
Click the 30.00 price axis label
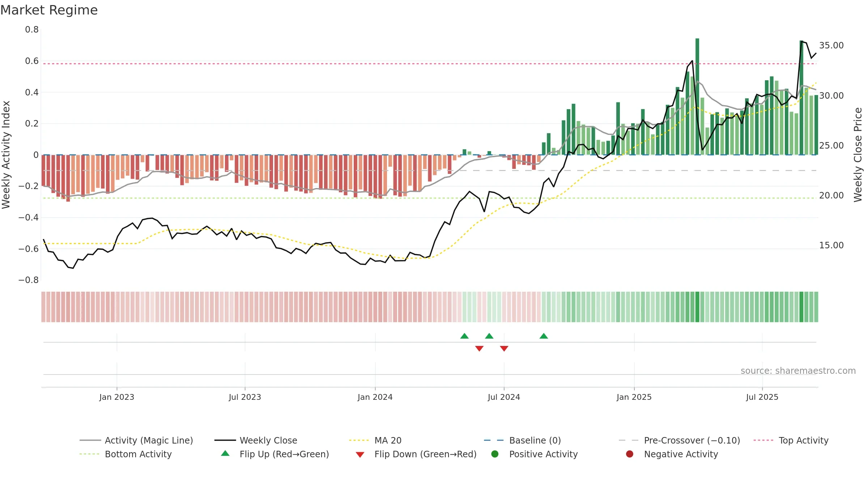tap(831, 96)
